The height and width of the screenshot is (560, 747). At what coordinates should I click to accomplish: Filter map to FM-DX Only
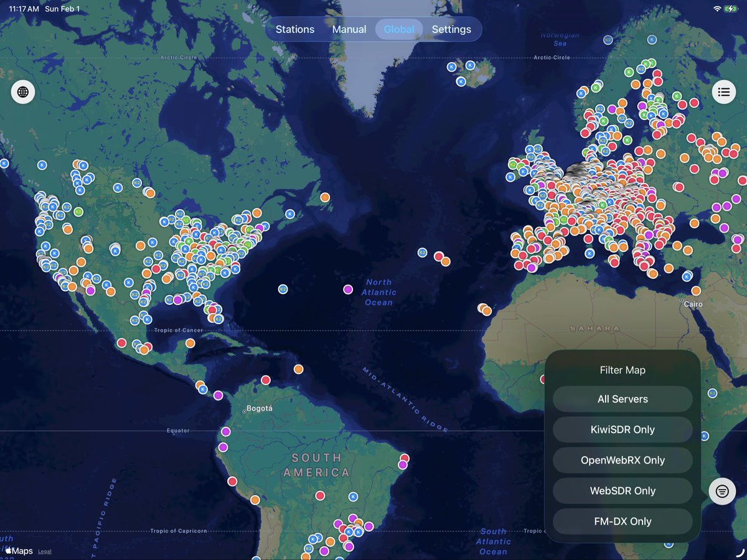click(622, 521)
